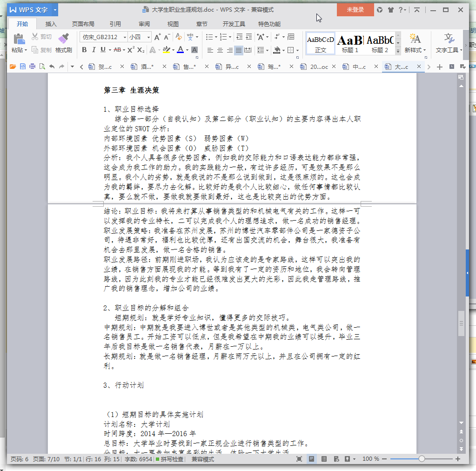476x471 pixels.
Task: Apply the 标题 1 style
Action: [350, 44]
